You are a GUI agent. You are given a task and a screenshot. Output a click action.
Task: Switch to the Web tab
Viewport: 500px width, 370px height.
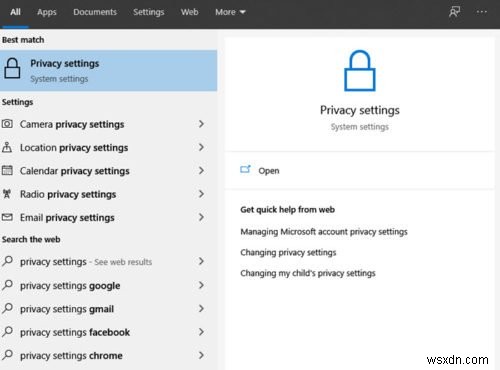tap(189, 12)
